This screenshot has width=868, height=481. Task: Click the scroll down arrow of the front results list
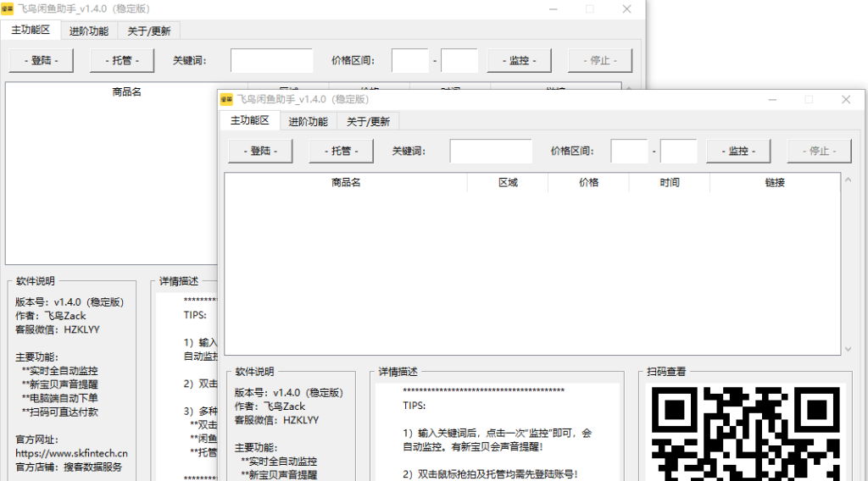[x=848, y=349]
